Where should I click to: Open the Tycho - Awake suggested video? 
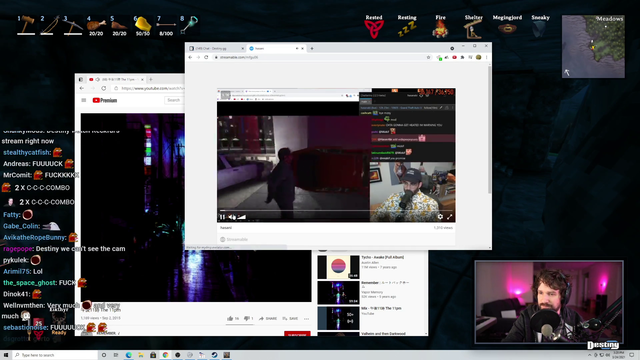point(338,267)
